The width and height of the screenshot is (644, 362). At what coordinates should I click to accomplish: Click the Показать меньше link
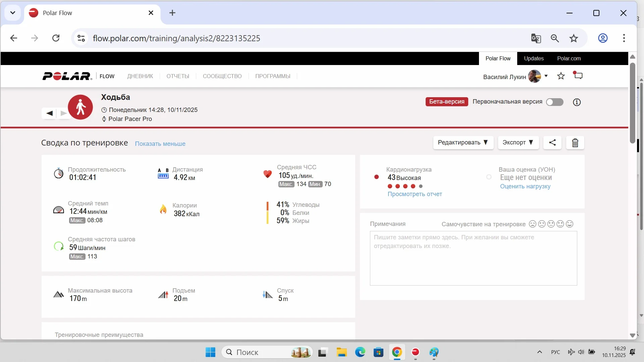(x=160, y=144)
